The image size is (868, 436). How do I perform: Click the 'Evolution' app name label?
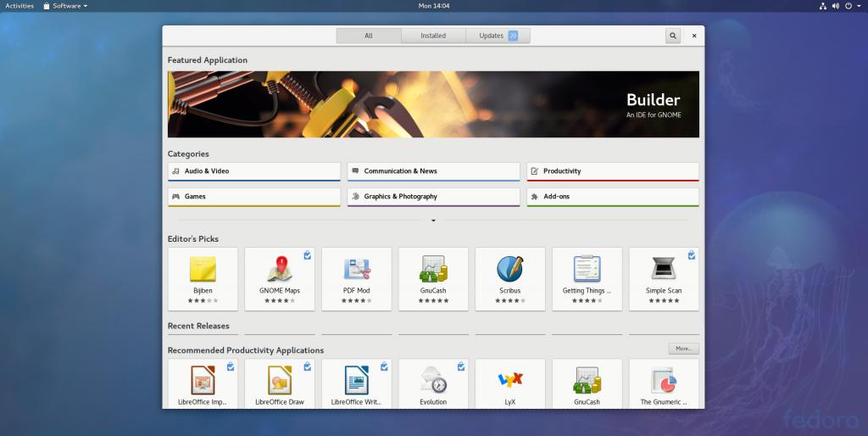(433, 402)
